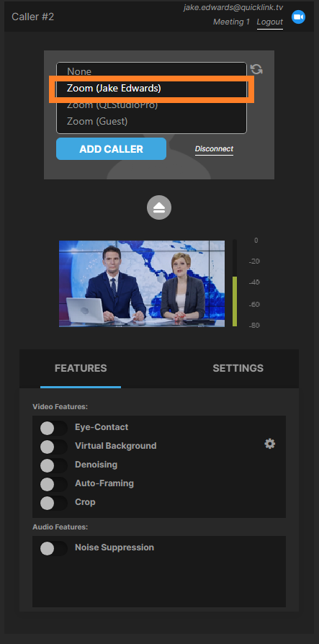319x644 pixels.
Task: Click the ADD CALLER button
Action: pyautogui.click(x=112, y=148)
